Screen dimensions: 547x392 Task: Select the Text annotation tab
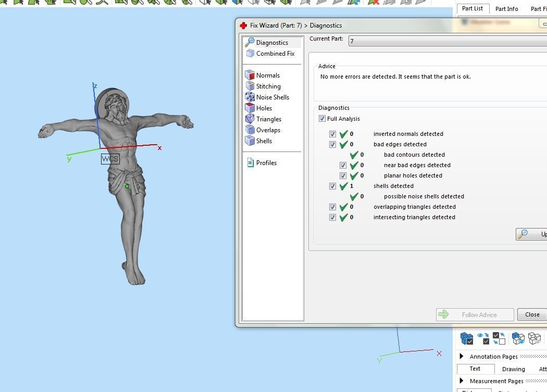click(x=475, y=369)
